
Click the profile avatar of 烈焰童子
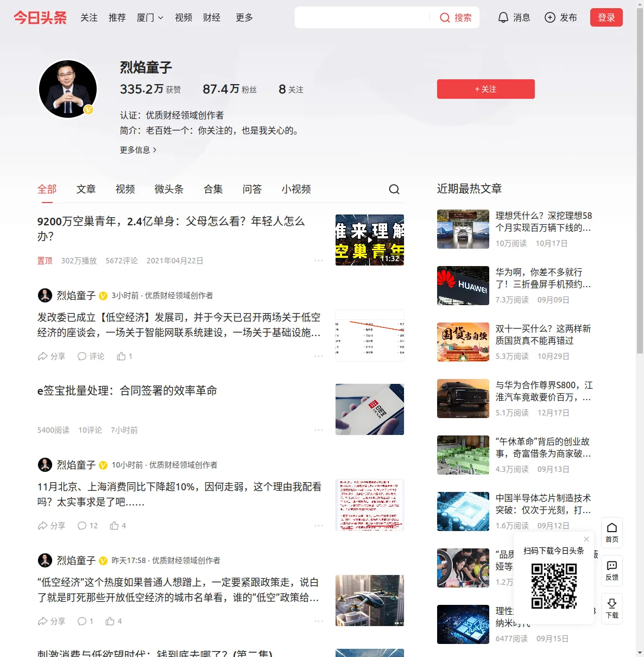point(68,89)
